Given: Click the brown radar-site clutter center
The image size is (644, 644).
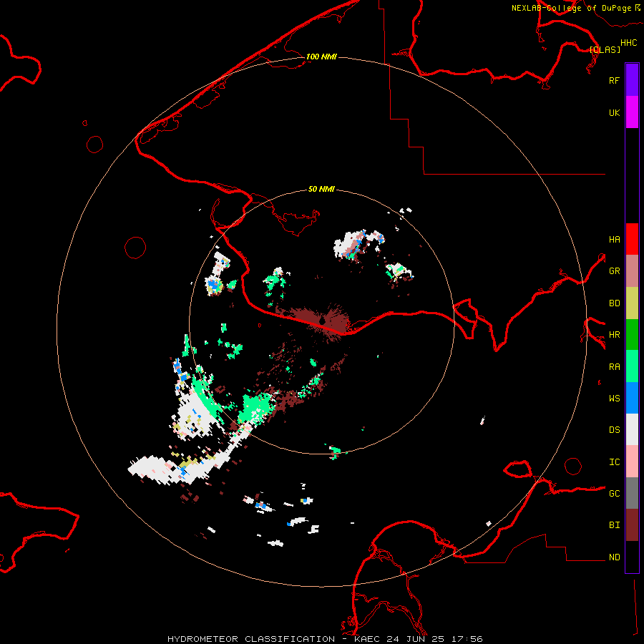Looking at the screenshot, I should (x=322, y=320).
